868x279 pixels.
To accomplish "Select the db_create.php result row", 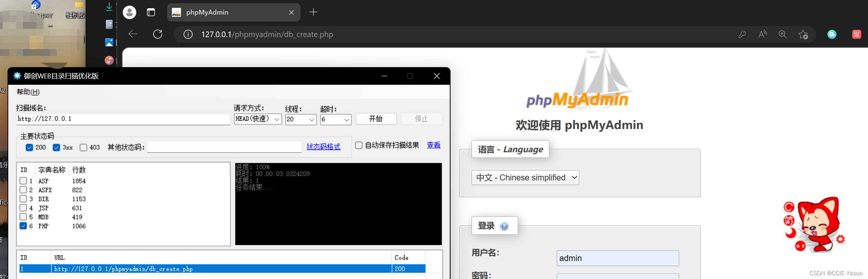I will [x=222, y=269].
